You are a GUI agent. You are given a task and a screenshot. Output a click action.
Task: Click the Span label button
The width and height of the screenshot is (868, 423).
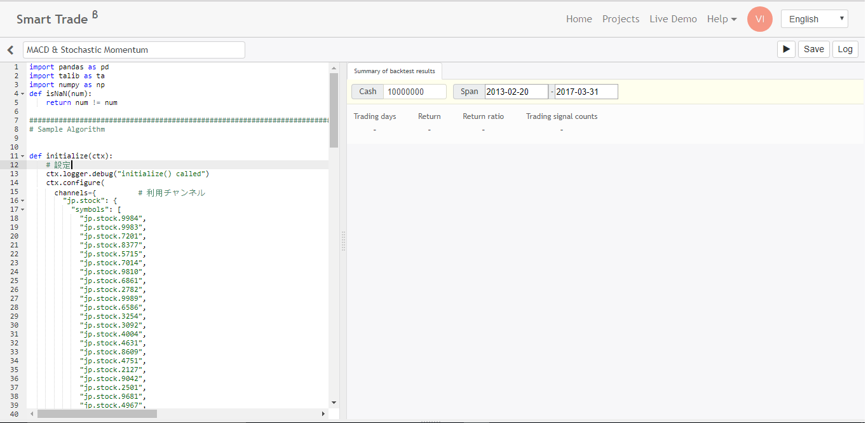(x=469, y=92)
